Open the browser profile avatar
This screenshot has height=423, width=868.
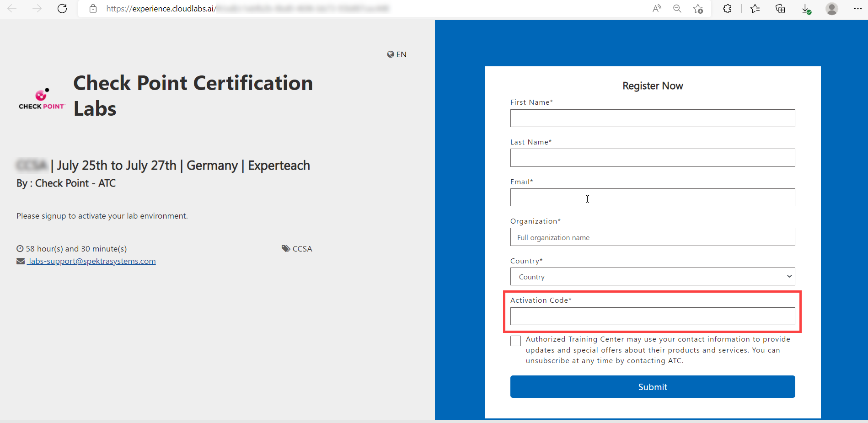(x=832, y=9)
